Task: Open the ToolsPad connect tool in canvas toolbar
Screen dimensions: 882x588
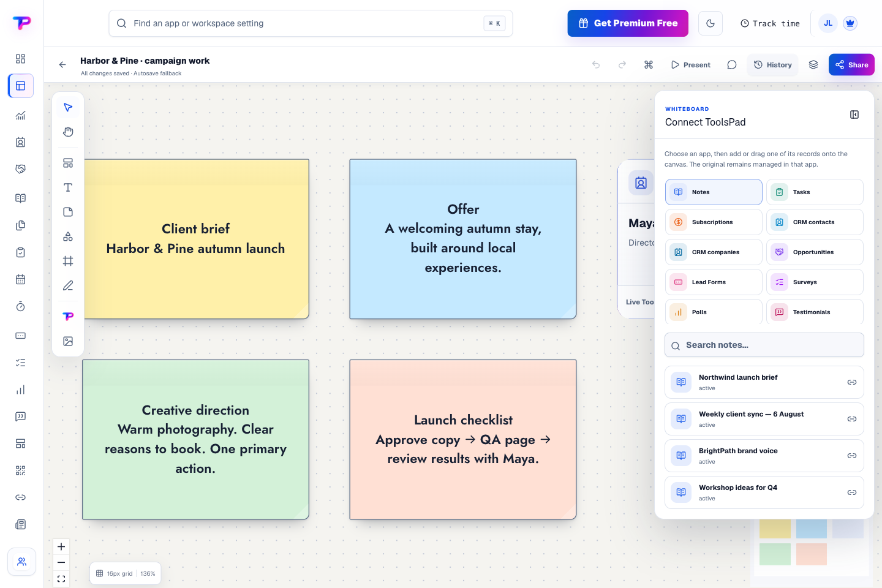Action: point(68,317)
